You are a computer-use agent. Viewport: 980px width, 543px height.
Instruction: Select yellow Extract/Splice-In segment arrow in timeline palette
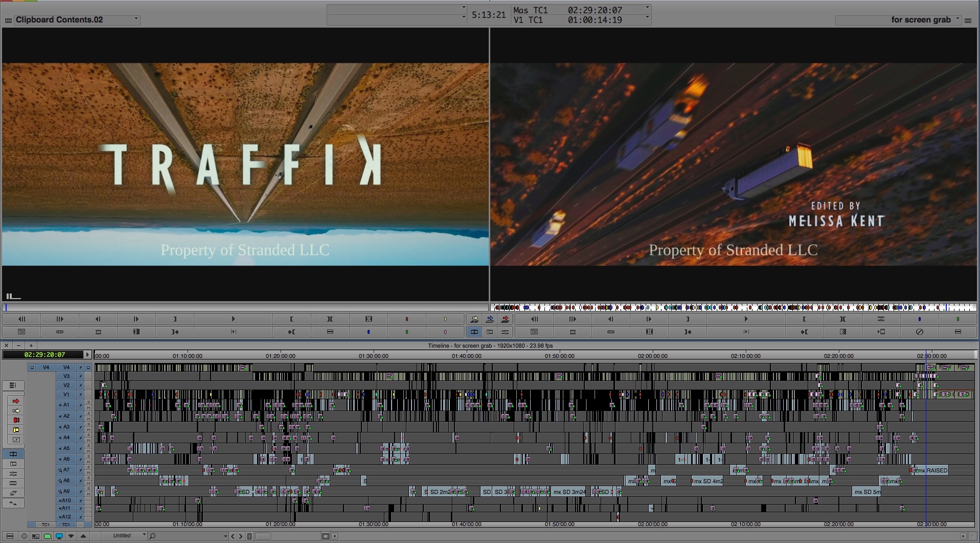[x=16, y=411]
